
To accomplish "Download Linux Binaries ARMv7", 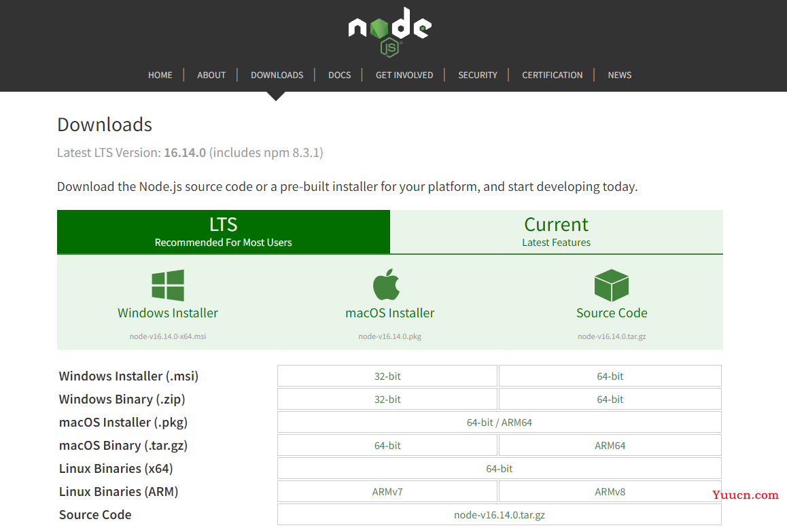I will (387, 491).
